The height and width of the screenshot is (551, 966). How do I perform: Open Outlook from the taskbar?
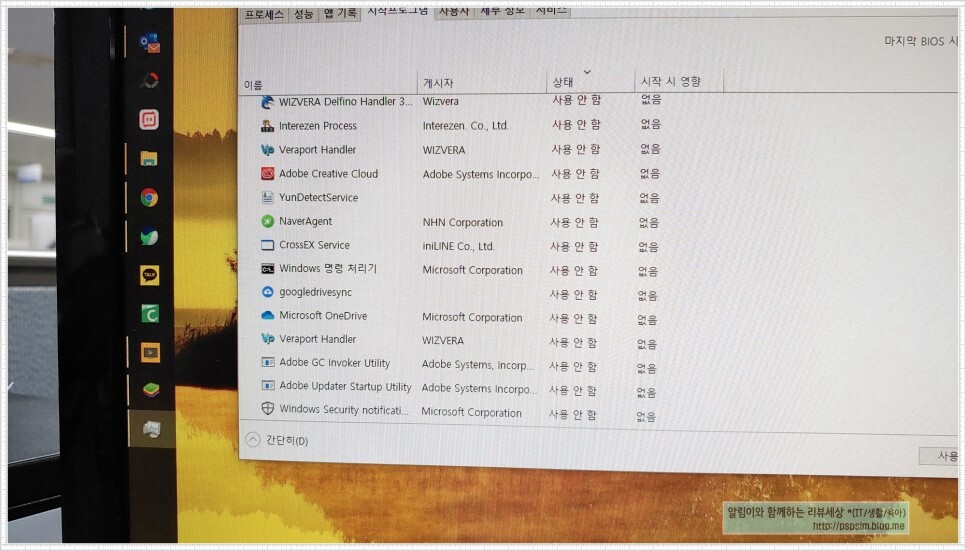coord(150,44)
